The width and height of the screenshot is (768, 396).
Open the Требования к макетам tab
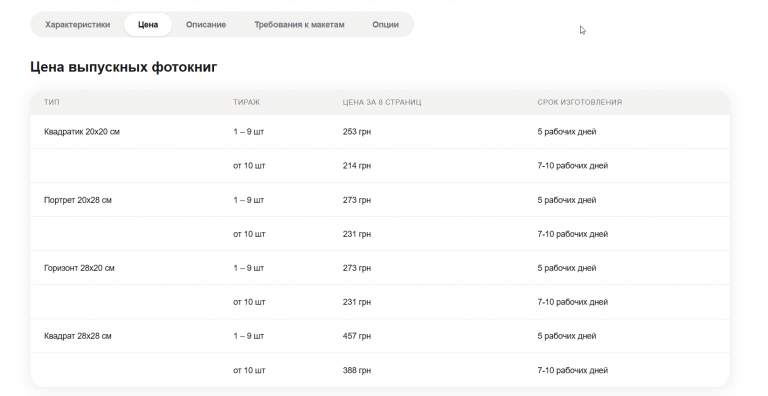pyautogui.click(x=299, y=25)
